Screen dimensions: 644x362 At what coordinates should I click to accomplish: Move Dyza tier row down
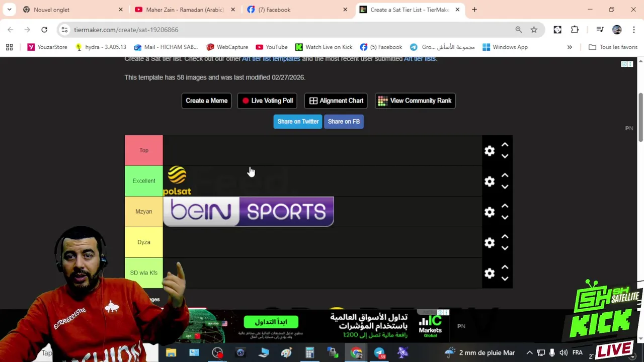(505, 248)
